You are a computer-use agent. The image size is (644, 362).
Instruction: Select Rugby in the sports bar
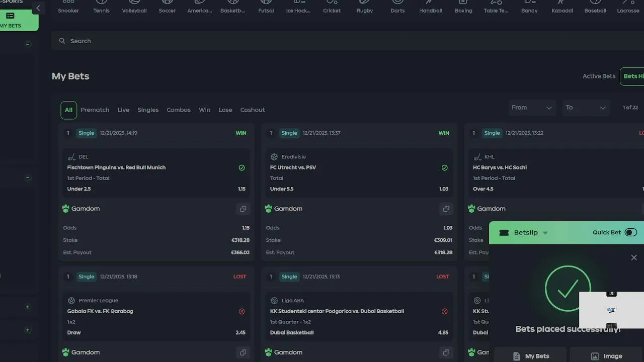365,7
